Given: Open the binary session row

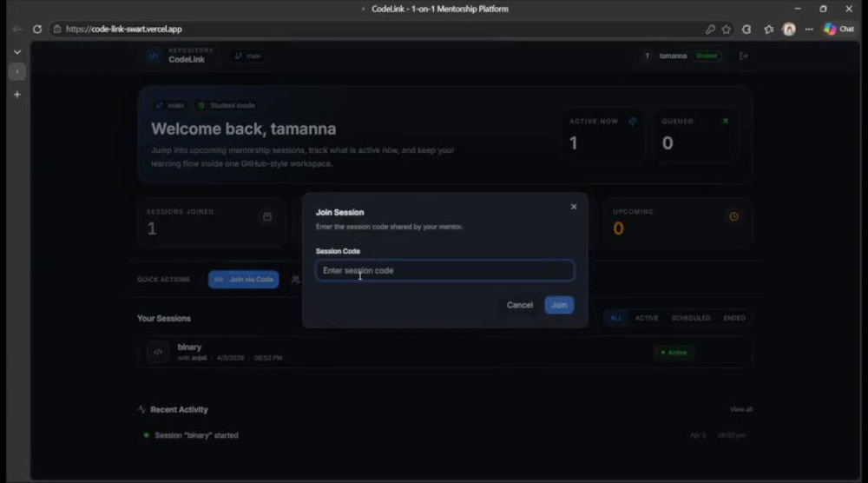Looking at the screenshot, I should (x=444, y=352).
